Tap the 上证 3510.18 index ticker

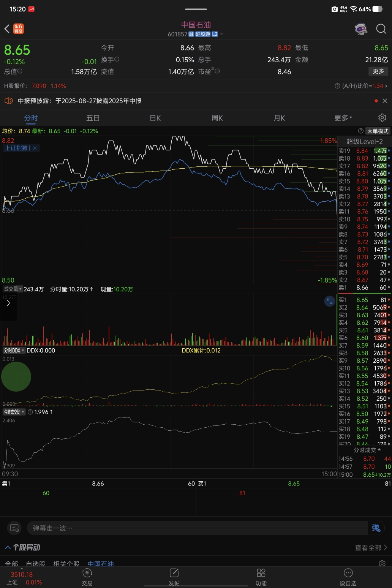[24, 578]
